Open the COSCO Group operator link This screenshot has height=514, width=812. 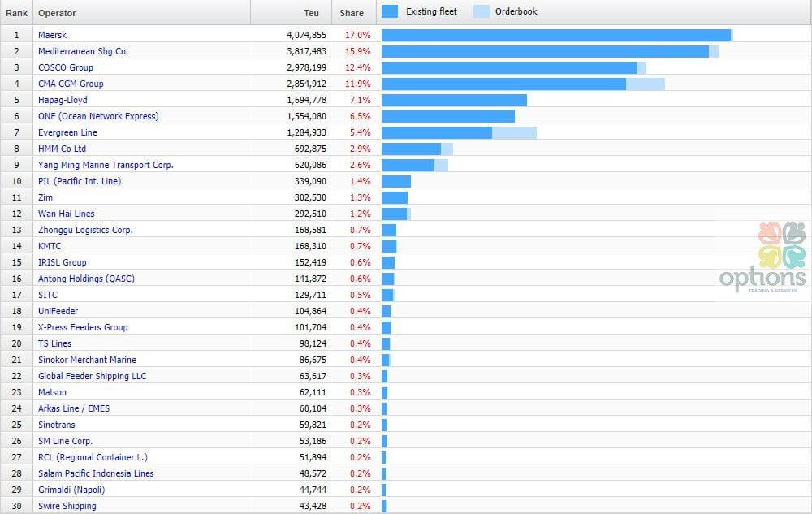coord(66,67)
